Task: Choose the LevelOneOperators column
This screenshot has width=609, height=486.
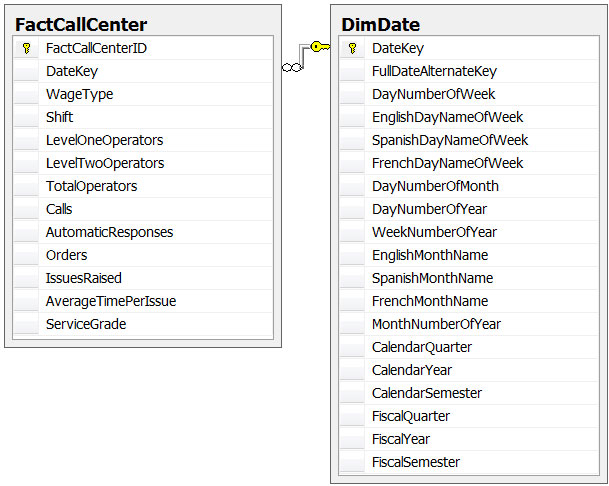Action: [104, 140]
